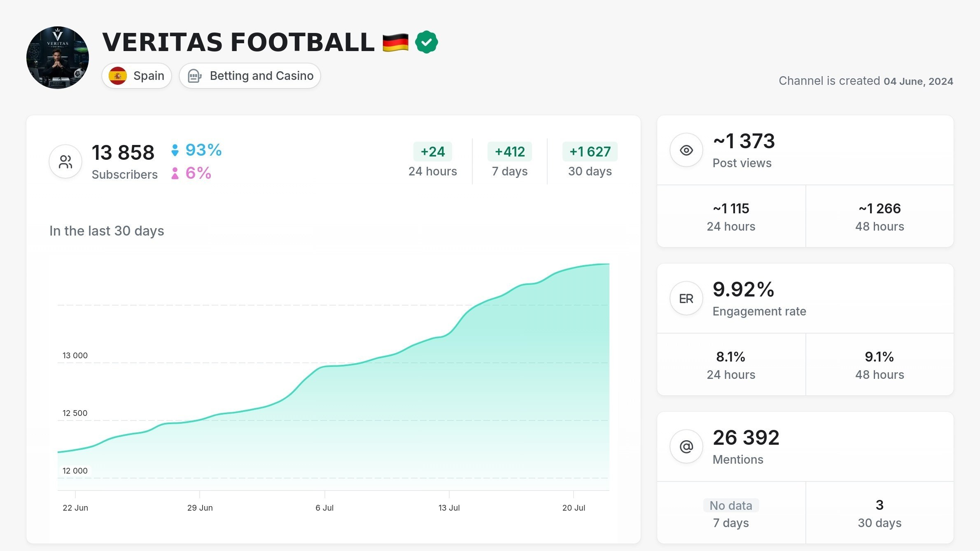Select the +412 7 days growth stat
Image resolution: width=980 pixels, height=551 pixels.
pyautogui.click(x=510, y=161)
